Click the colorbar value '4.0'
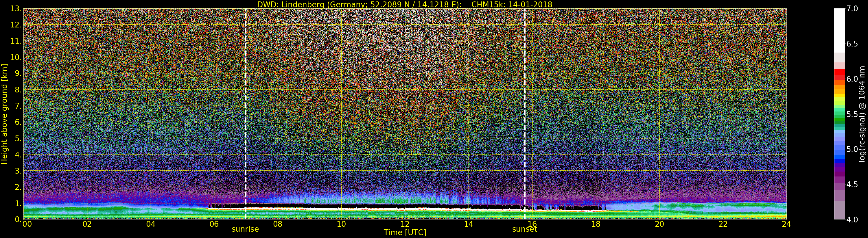Image resolution: width=868 pixels, height=238 pixels. (x=852, y=220)
